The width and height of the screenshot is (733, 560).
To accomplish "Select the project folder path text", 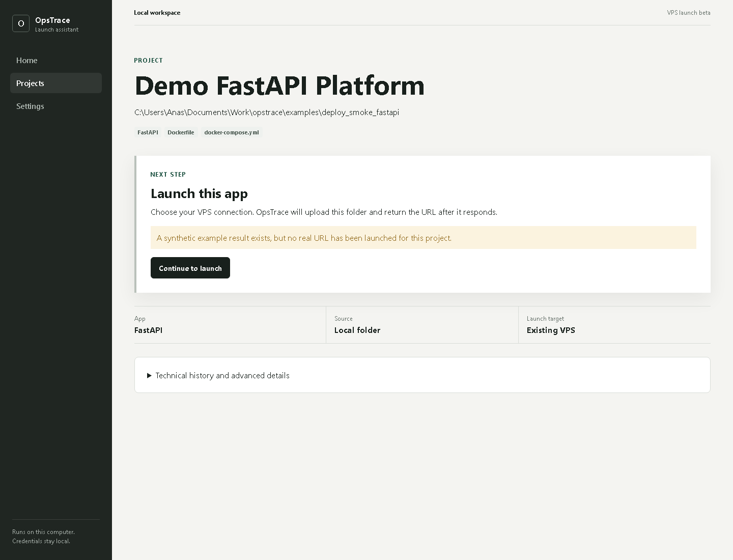I will (267, 112).
